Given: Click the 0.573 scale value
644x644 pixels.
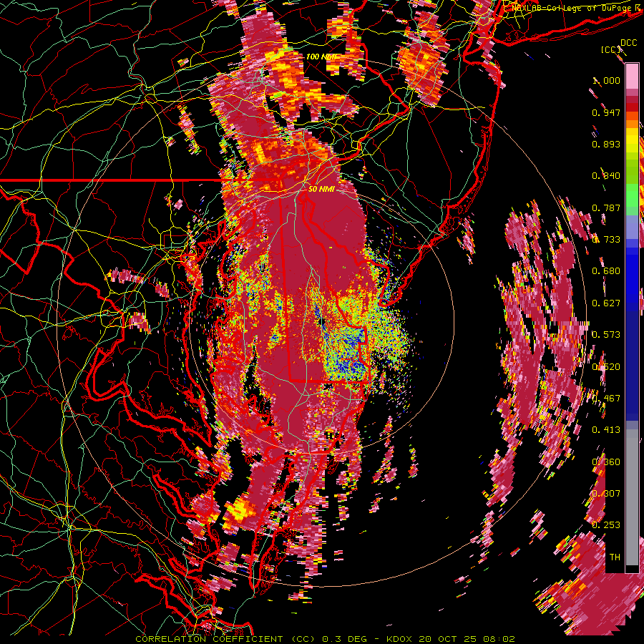Looking at the screenshot, I should [606, 335].
